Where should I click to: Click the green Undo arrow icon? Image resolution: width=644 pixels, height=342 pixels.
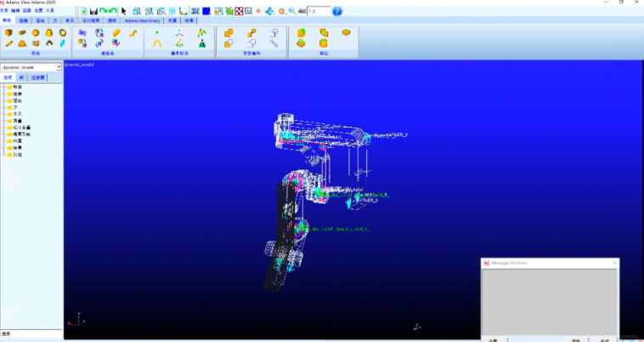[x=102, y=11]
